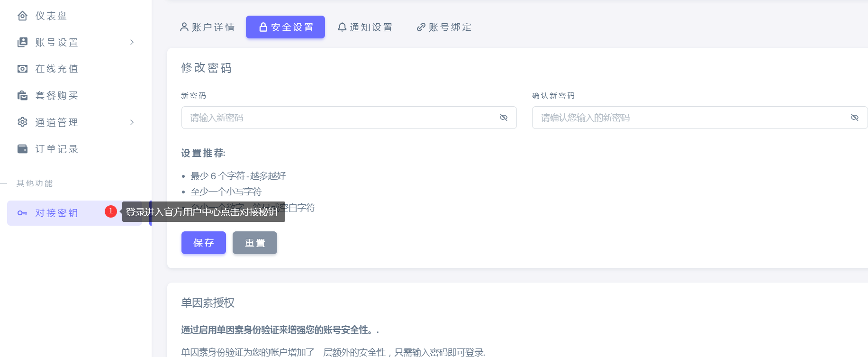The height and width of the screenshot is (357, 868).
Task: Open the 通知设置 tab
Action: 365,27
